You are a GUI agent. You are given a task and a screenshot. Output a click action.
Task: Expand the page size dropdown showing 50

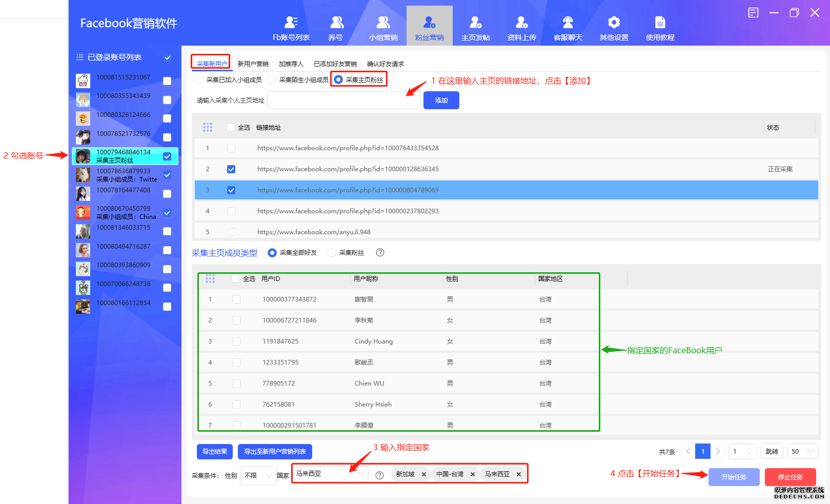(802, 451)
